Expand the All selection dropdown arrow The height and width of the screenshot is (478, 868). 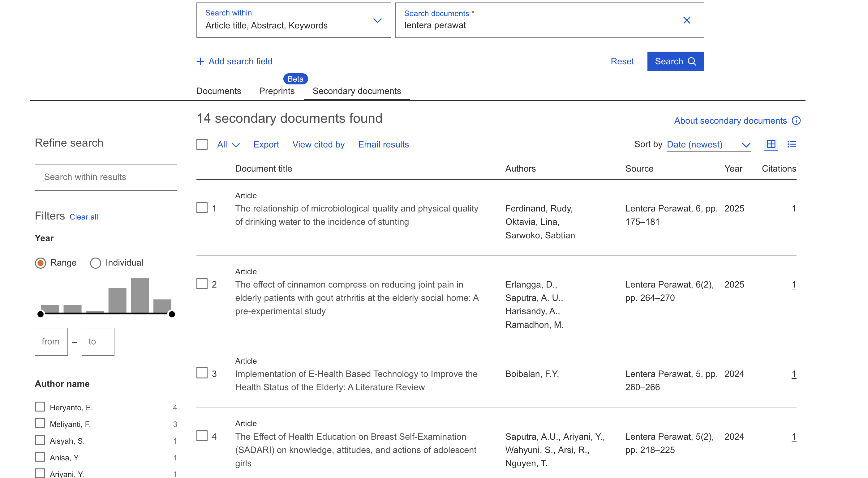236,145
